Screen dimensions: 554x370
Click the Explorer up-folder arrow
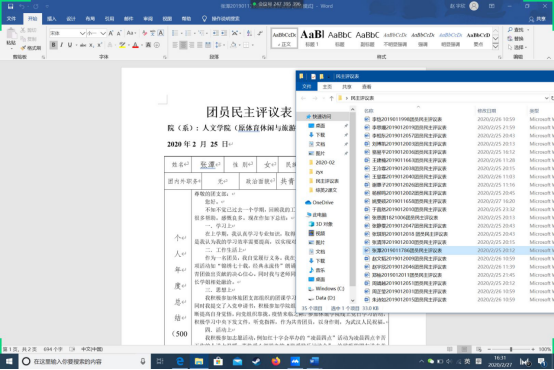coord(331,98)
